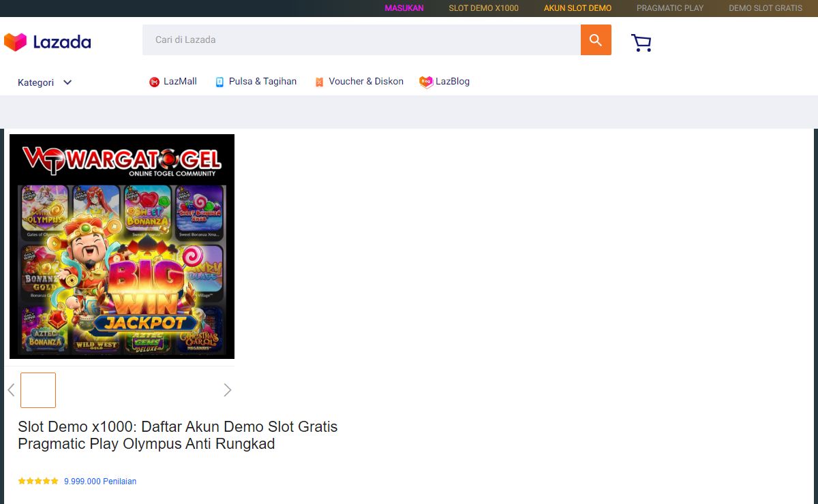Go to Pulsa & Tagihan link
This screenshot has width=818, height=504.
pyautogui.click(x=262, y=82)
